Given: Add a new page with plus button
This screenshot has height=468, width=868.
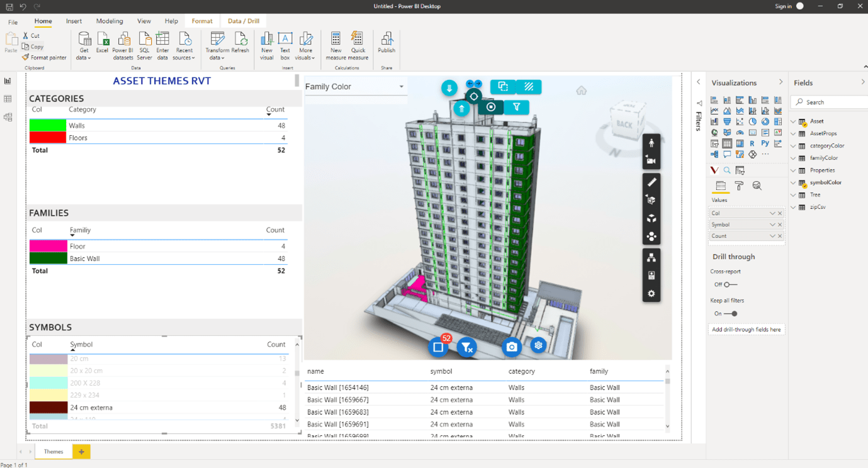Looking at the screenshot, I should click(x=81, y=451).
